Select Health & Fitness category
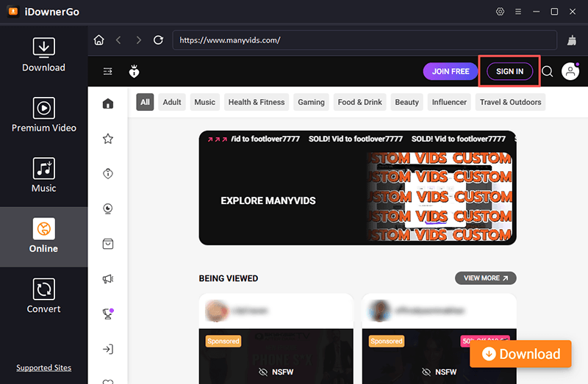The width and height of the screenshot is (588, 384). [257, 102]
